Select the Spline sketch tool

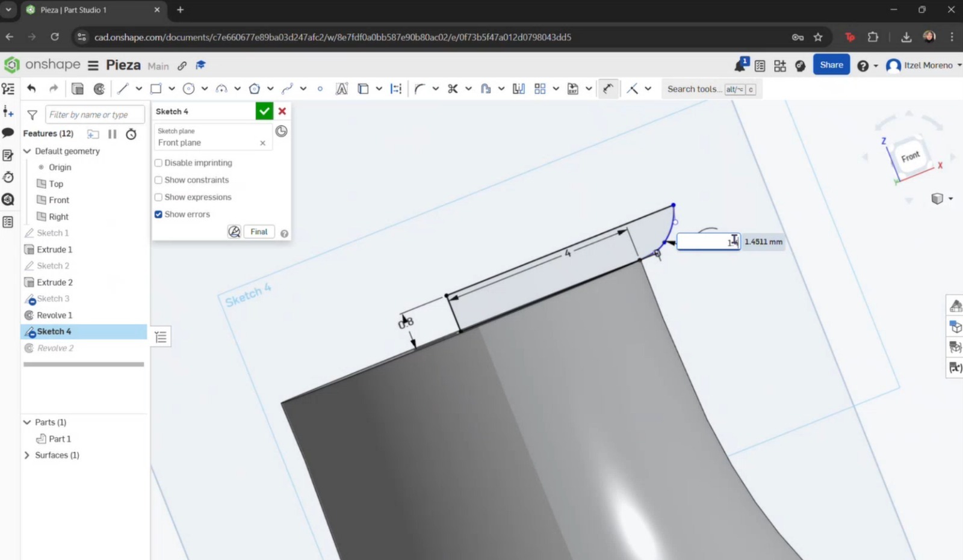[288, 88]
